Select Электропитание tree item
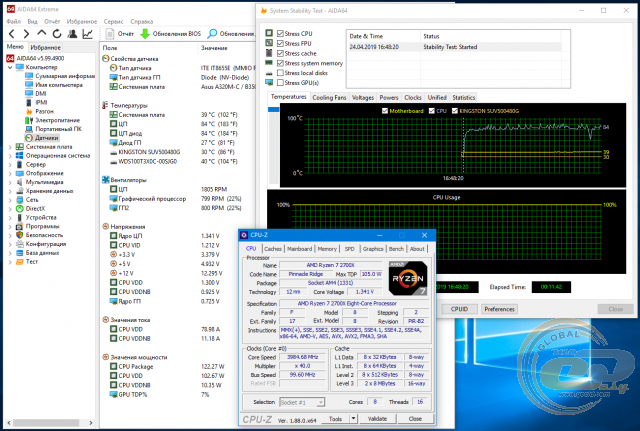 click(57, 120)
